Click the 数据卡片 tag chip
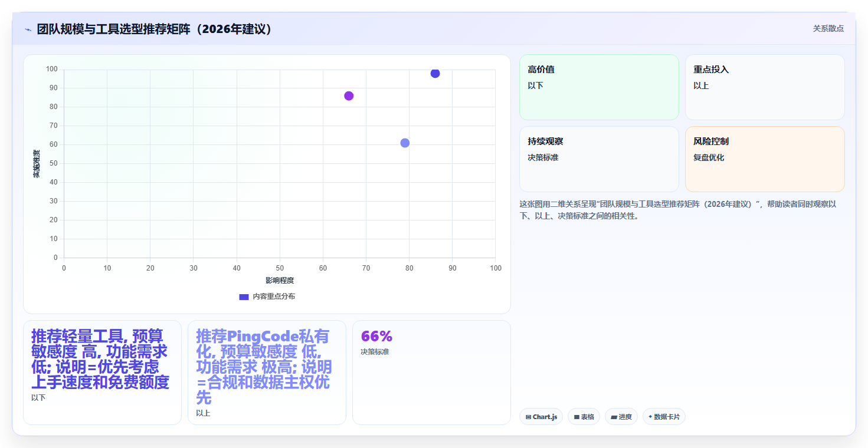The image size is (868, 448). point(664,417)
